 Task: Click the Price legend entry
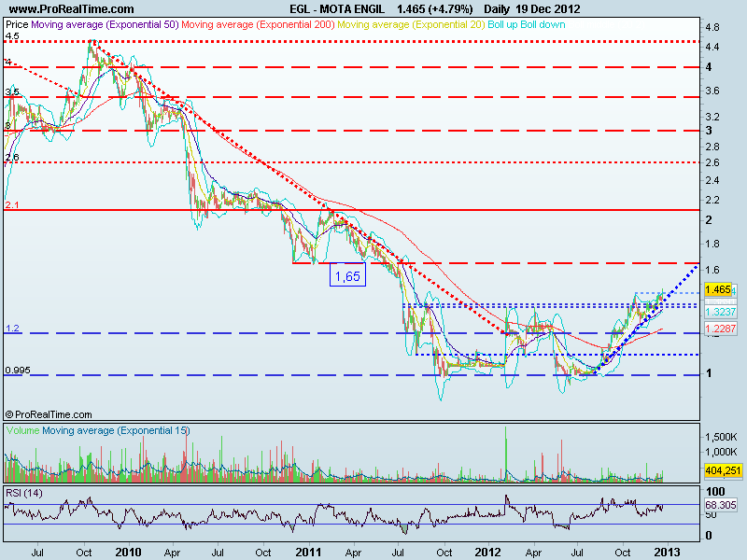coord(17,24)
